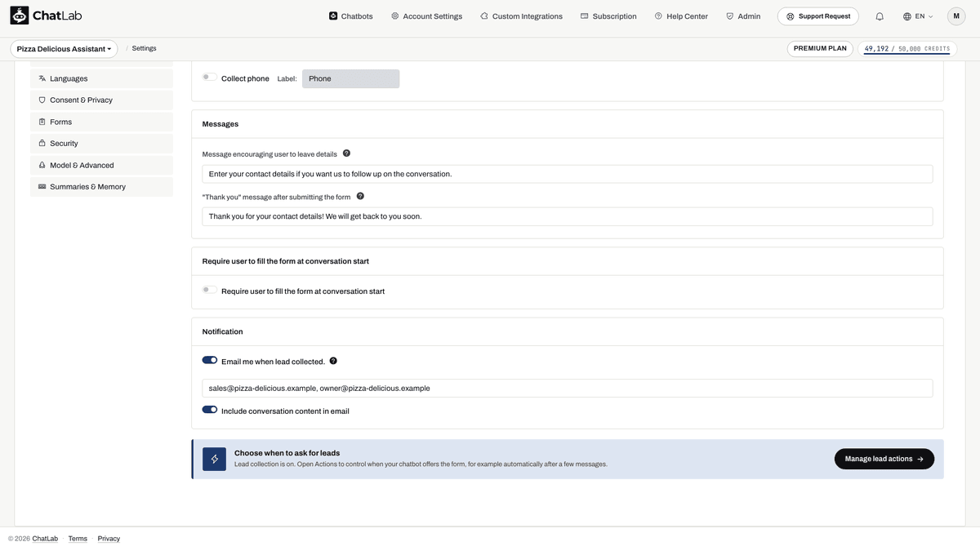Click the Account Settings gear icon

coord(395,16)
